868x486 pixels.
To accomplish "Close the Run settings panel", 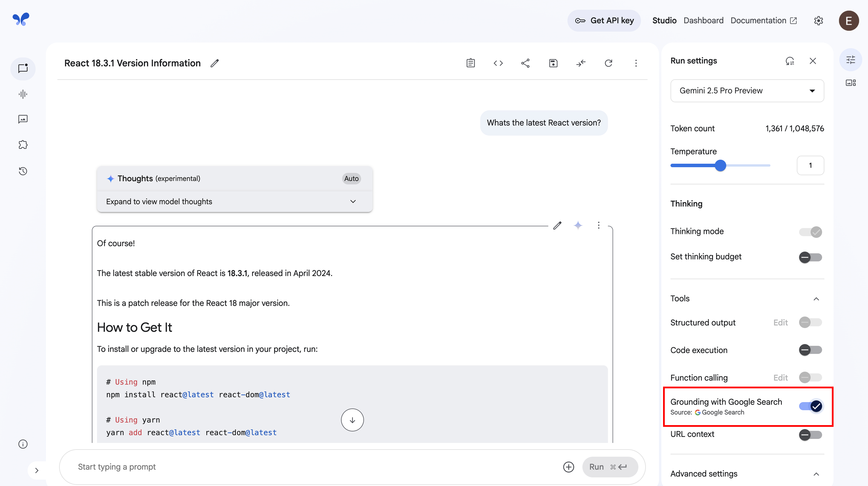I will (813, 61).
